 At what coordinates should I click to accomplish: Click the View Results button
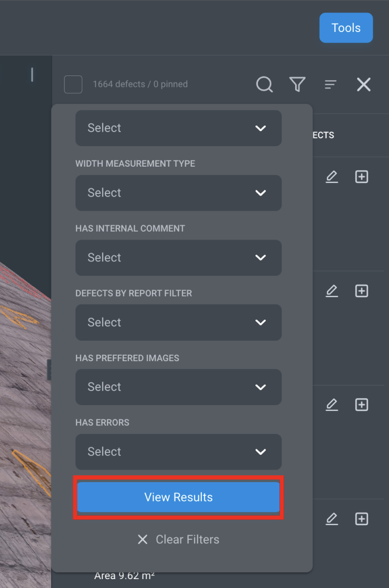pyautogui.click(x=179, y=497)
